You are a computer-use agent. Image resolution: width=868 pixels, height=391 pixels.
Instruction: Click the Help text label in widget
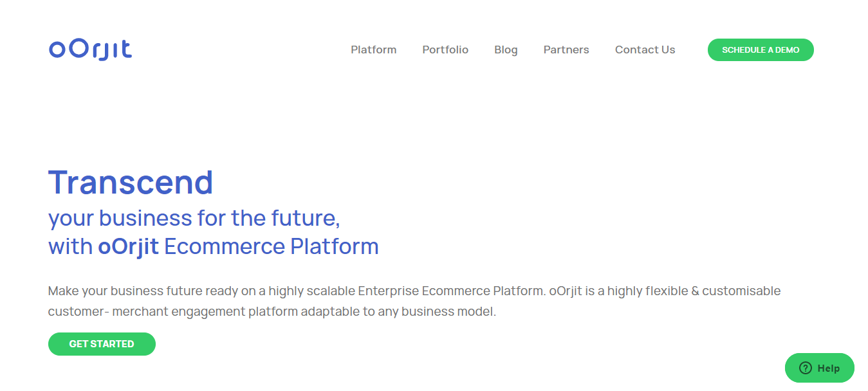click(829, 368)
